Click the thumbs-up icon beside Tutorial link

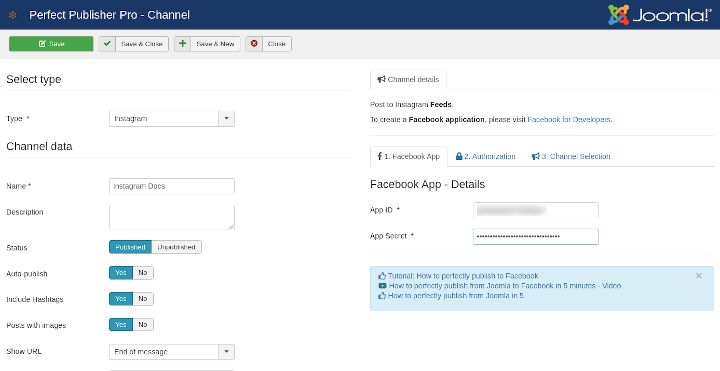[x=382, y=276]
